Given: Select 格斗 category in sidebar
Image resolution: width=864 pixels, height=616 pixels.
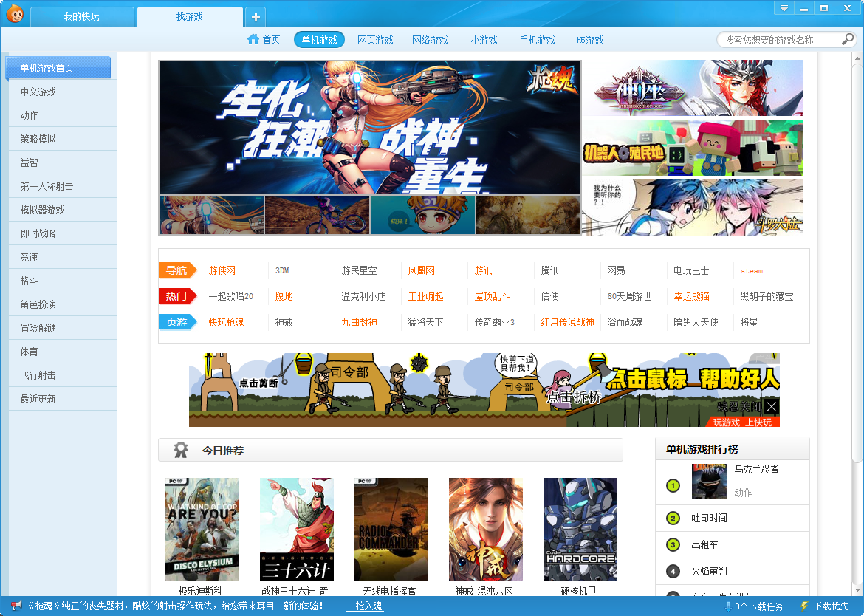Looking at the screenshot, I should pos(63,281).
